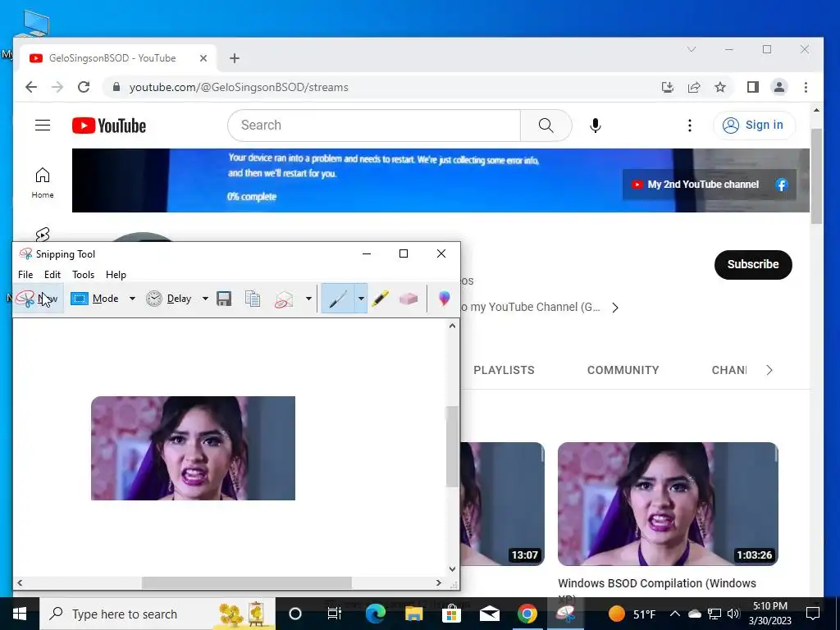Toggle the Chrome side panel
Screen dimensions: 840x630
753,87
